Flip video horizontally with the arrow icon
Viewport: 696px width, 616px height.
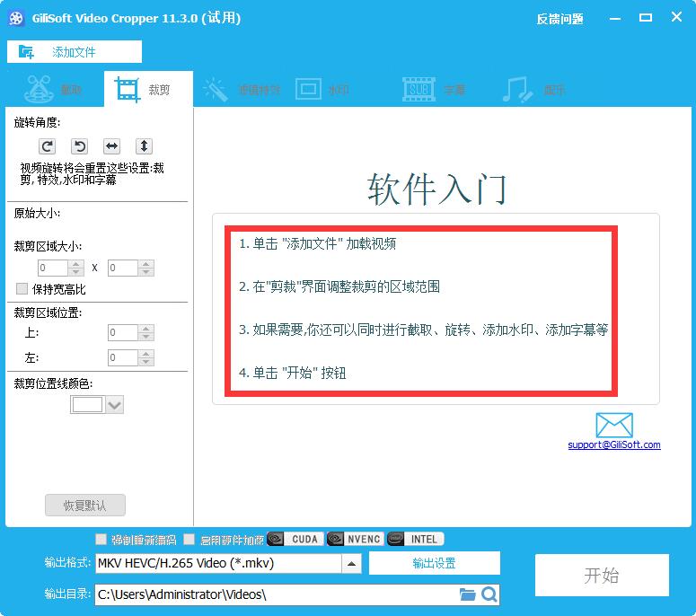pyautogui.click(x=111, y=146)
